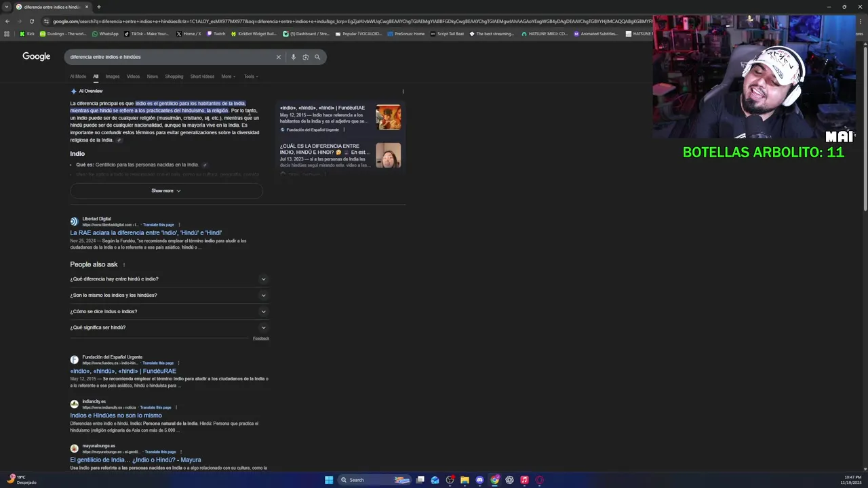The width and height of the screenshot is (868, 488).
Task: Open the Tools dropdown
Action: [251, 77]
